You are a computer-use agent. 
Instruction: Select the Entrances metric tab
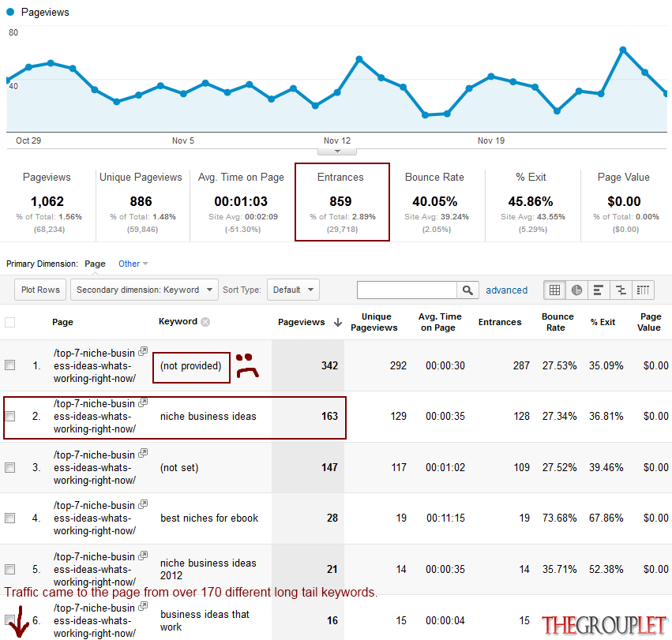click(342, 202)
